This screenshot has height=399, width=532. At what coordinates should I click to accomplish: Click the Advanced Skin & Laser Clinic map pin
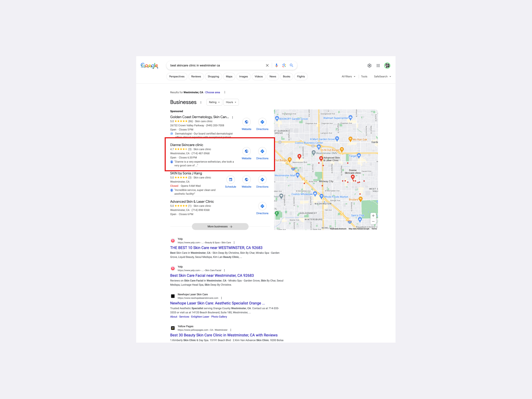pyautogui.click(x=321, y=159)
